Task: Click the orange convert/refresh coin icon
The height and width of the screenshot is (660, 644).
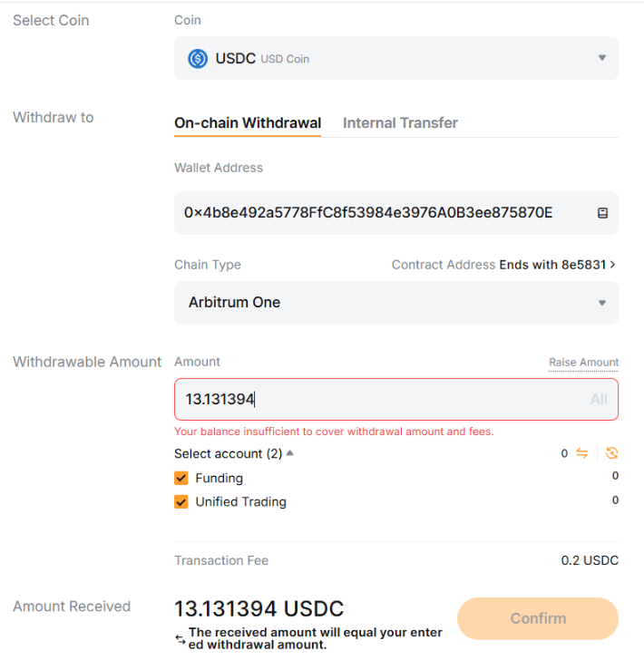Action: click(612, 453)
